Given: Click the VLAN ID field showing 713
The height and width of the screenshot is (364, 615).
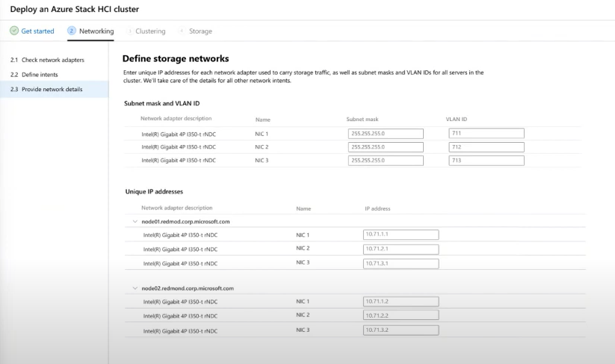Looking at the screenshot, I should pyautogui.click(x=486, y=161).
